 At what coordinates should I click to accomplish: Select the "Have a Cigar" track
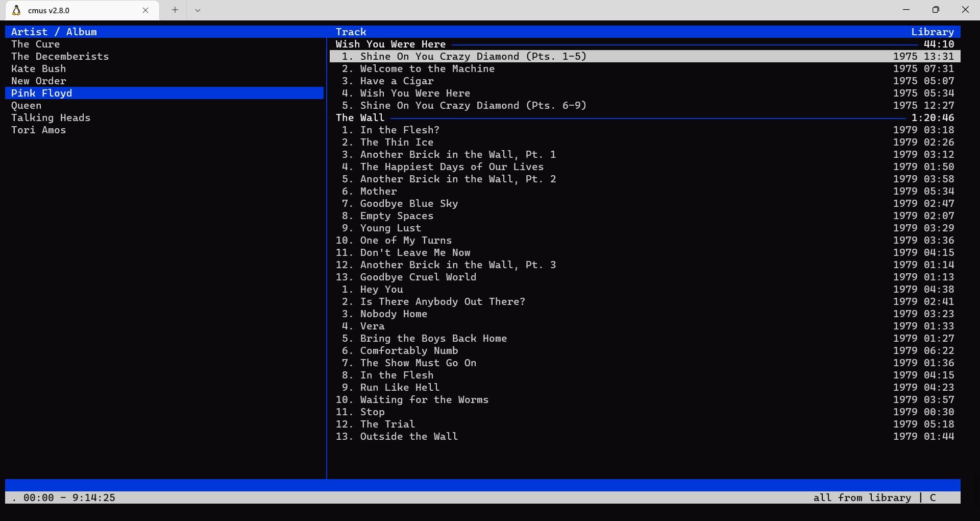pyautogui.click(x=645, y=81)
